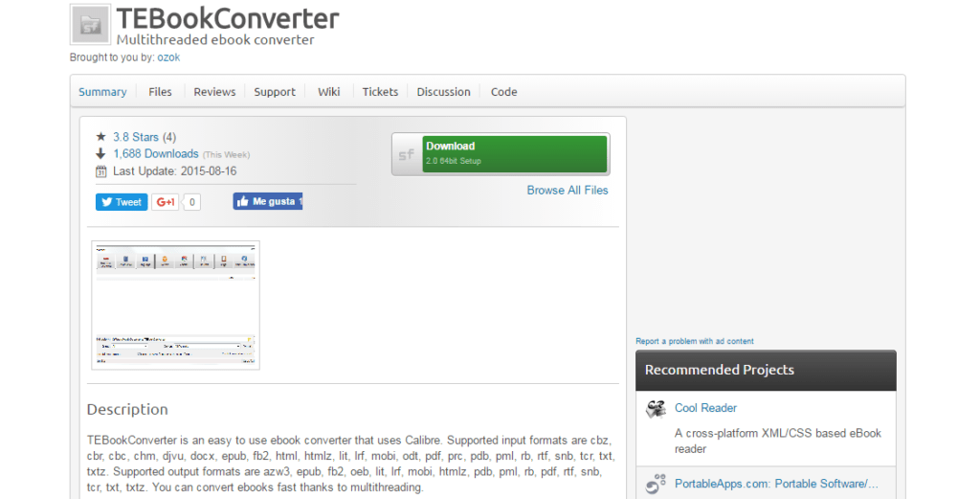The height and width of the screenshot is (499, 980).
Task: Open the Files tab
Action: [160, 92]
